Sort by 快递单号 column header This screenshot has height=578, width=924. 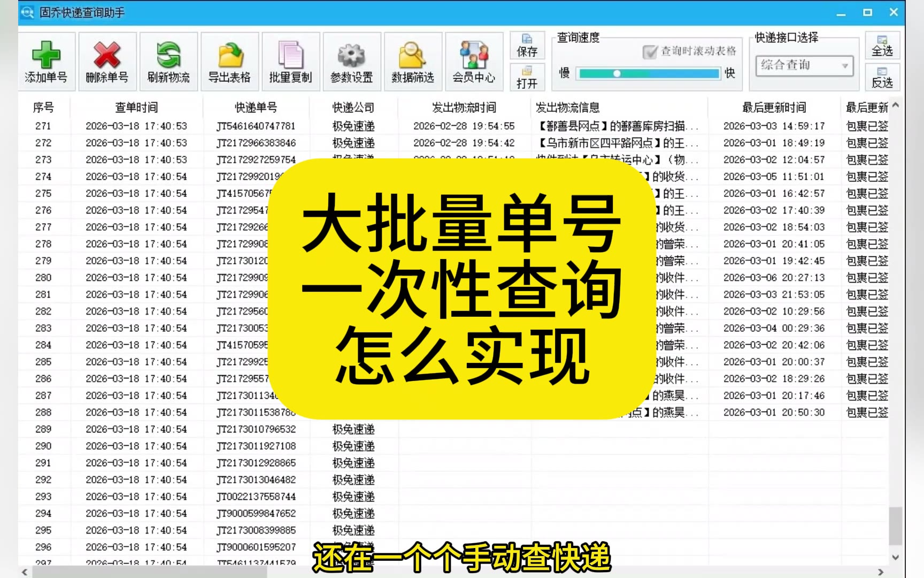tap(256, 108)
